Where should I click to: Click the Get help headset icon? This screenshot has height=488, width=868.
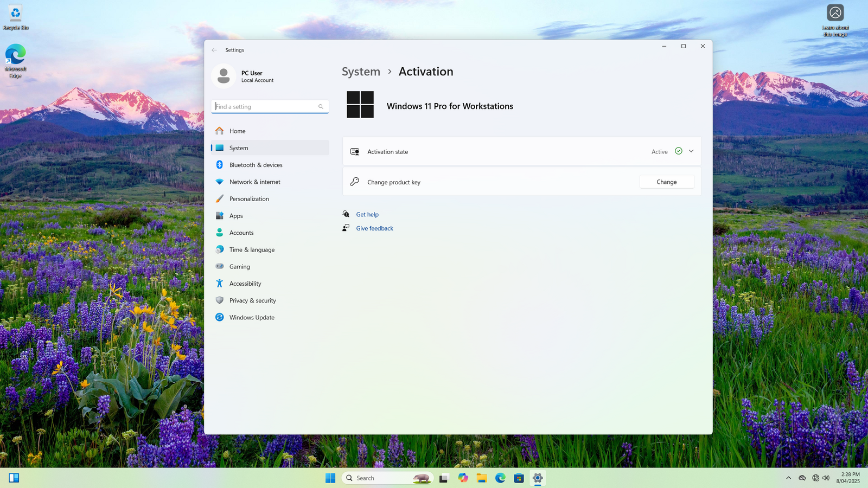coord(346,214)
